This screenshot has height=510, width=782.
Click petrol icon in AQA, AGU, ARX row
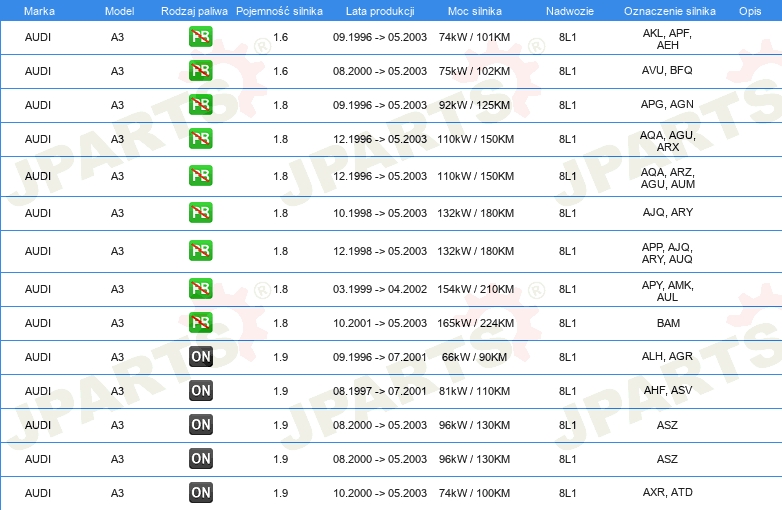(200, 139)
